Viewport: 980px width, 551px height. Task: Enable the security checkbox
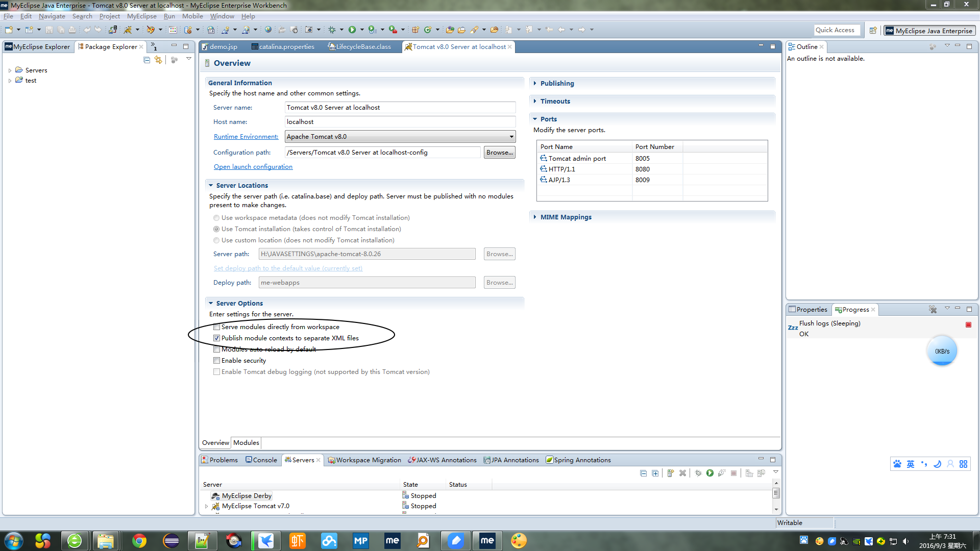[216, 360]
